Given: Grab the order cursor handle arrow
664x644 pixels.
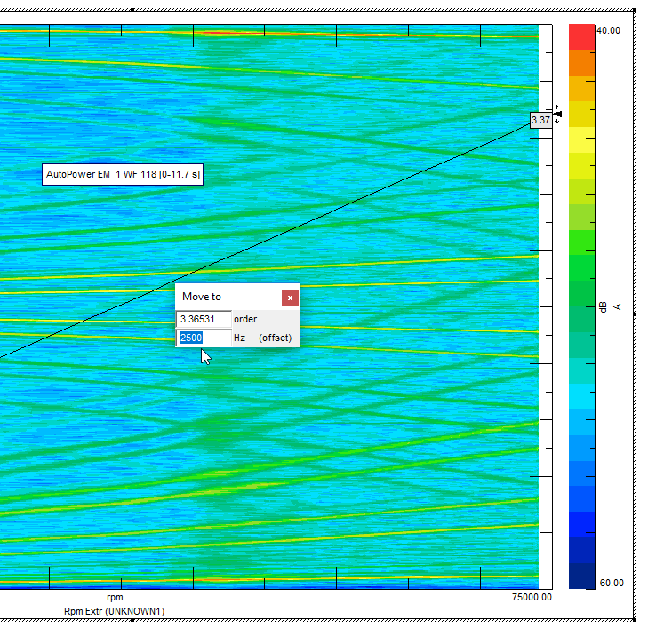Looking at the screenshot, I should click(557, 115).
